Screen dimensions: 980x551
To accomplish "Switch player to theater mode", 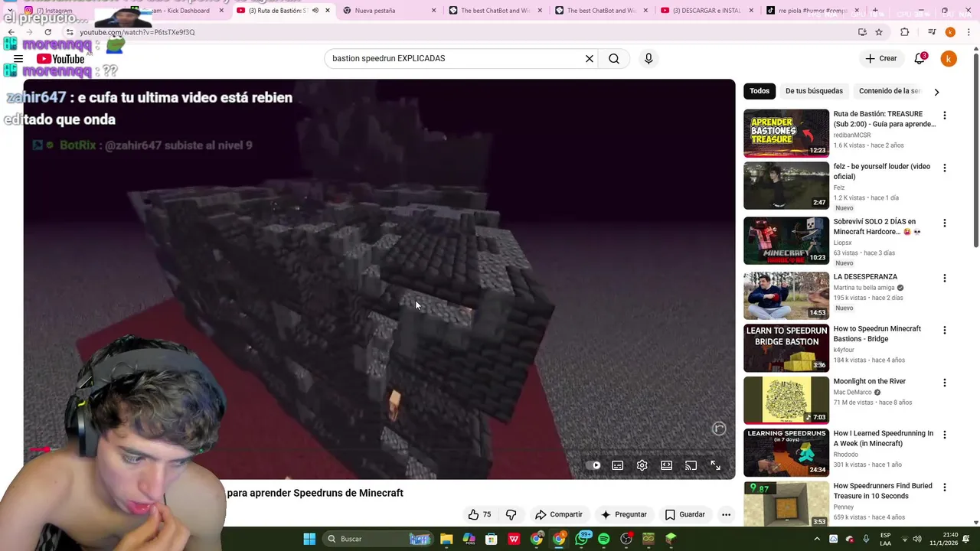I will click(x=667, y=465).
